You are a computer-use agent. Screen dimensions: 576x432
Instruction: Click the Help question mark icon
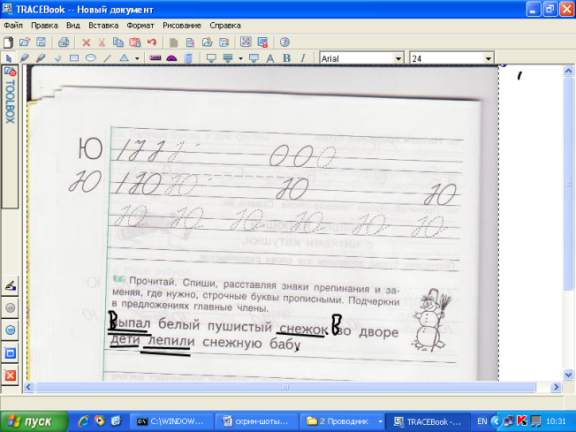[284, 42]
